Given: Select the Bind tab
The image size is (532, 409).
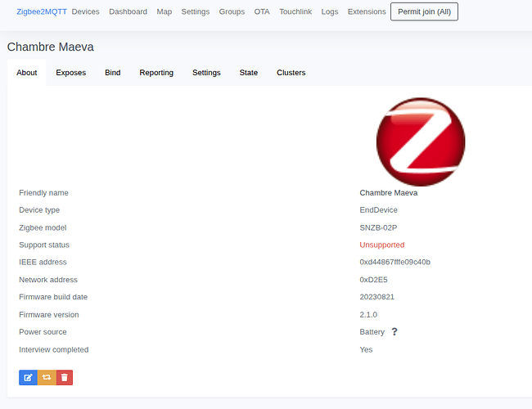Looking at the screenshot, I should 113,73.
